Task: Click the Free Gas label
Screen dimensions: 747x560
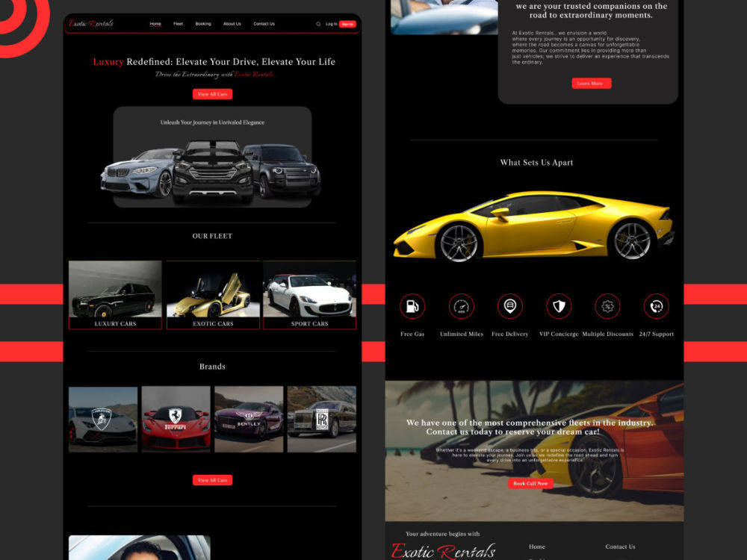Action: (x=412, y=335)
